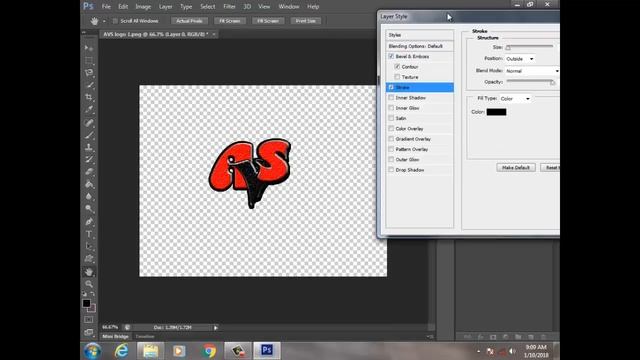Open the Fill Type dropdown
Viewport: 640px width, 360px height.
pos(515,99)
